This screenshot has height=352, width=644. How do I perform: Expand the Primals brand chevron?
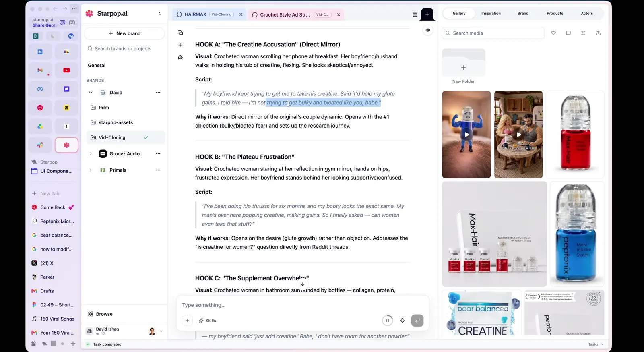click(91, 170)
